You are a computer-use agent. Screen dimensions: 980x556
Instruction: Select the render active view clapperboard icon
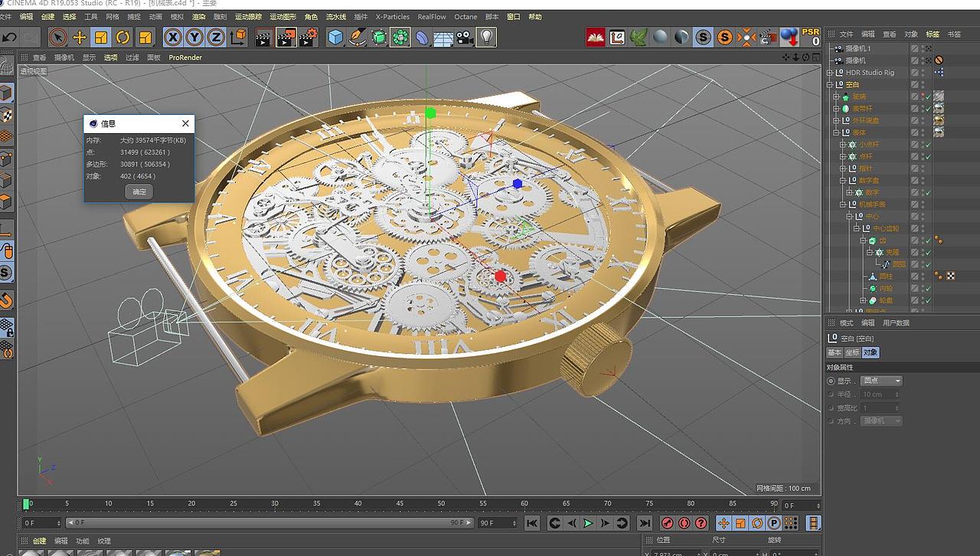coord(263,36)
